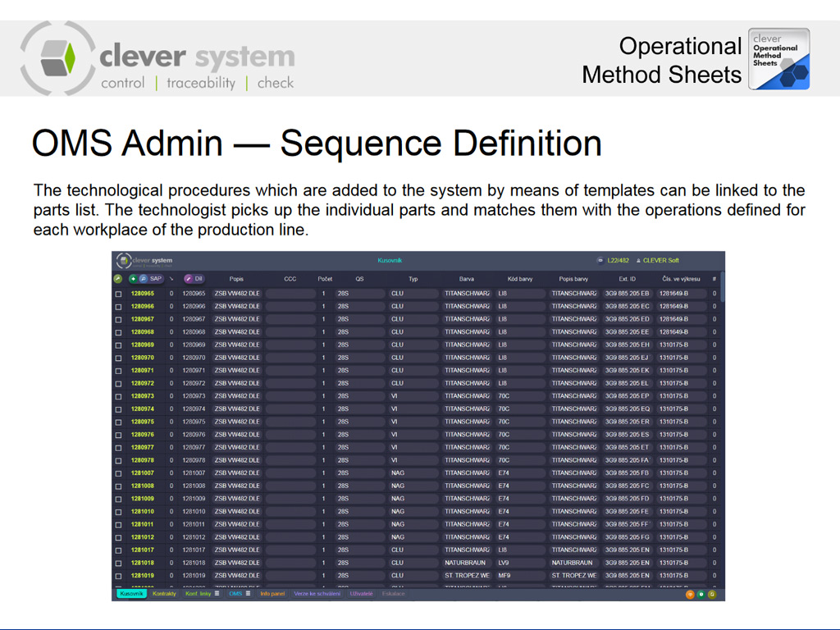The width and height of the screenshot is (840, 630).
Task: Open the Eskalace tab
Action: [393, 594]
